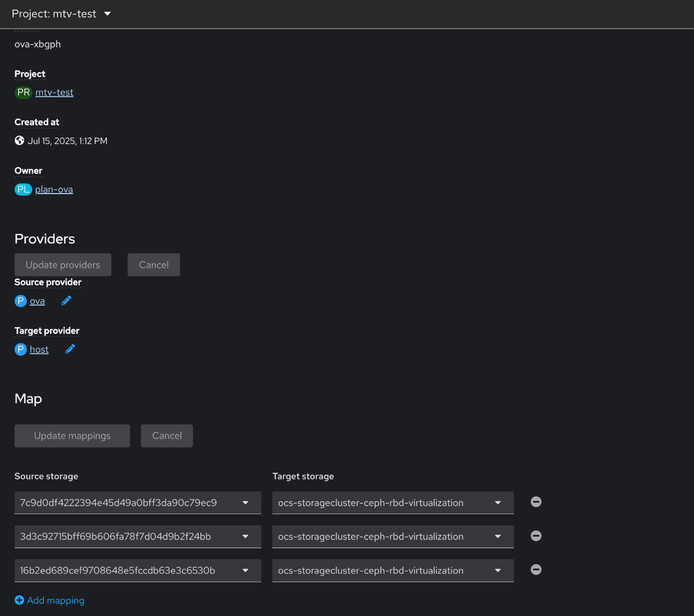This screenshot has height=616, width=694.
Task: Open the mtv-test project link
Action: point(54,93)
